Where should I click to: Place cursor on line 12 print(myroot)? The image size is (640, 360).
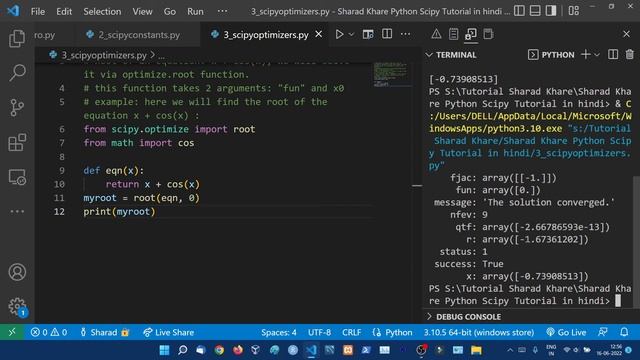coord(119,211)
